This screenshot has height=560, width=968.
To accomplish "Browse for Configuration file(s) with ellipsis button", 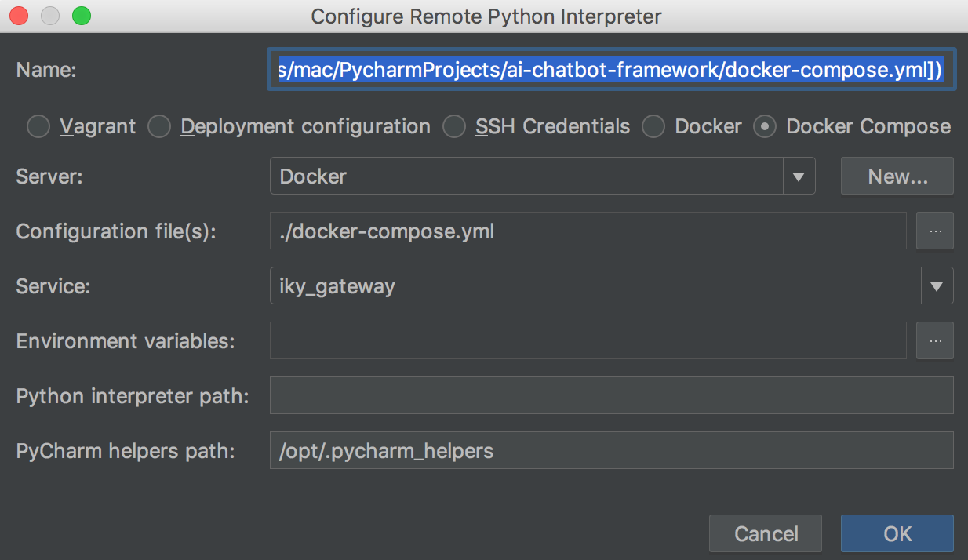I will [935, 231].
